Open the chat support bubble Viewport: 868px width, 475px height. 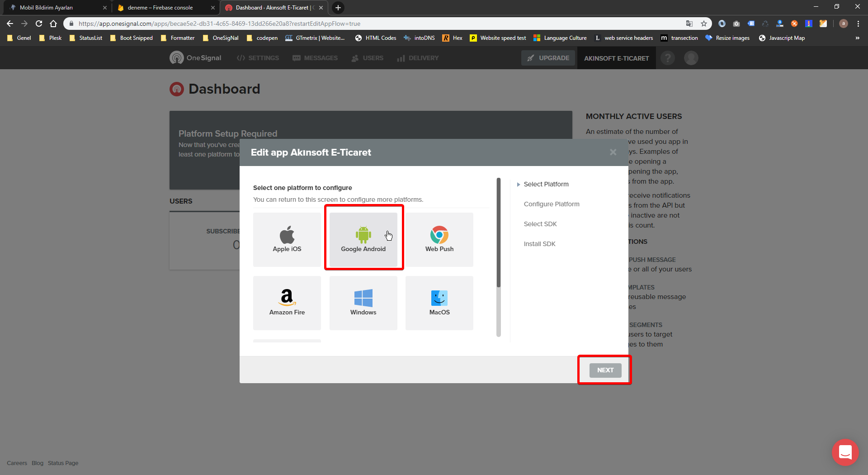[x=845, y=452]
